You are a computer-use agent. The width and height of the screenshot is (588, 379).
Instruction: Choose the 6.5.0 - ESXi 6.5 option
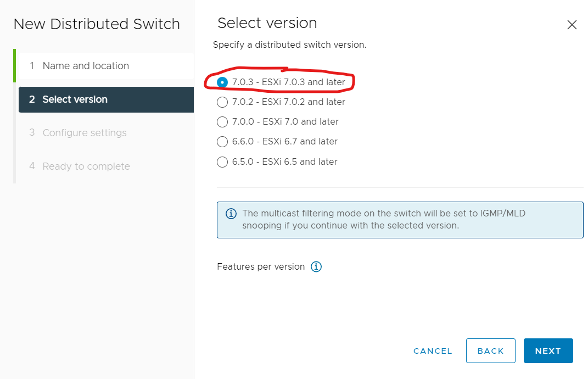(x=222, y=162)
